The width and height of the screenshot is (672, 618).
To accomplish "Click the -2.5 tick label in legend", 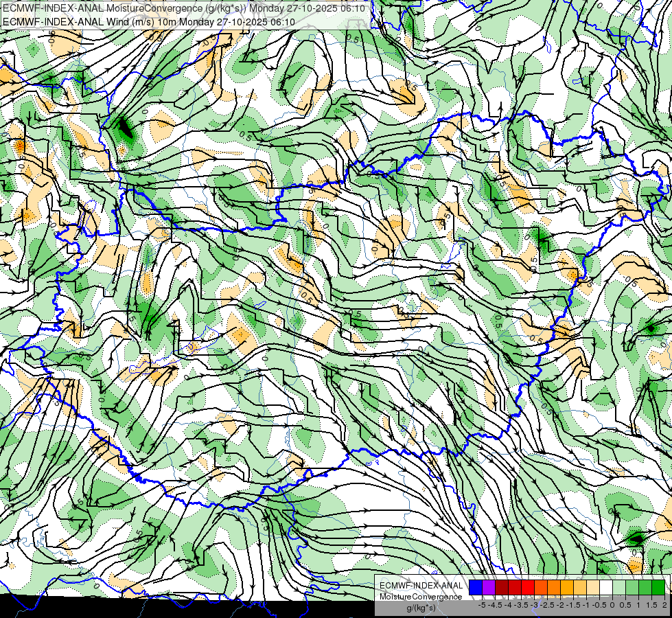I will tap(547, 605).
